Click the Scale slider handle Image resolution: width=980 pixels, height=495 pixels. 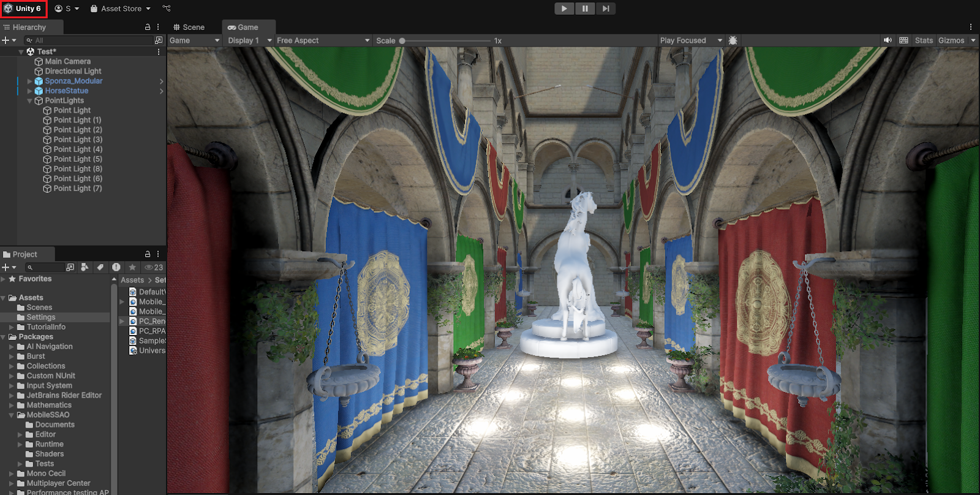pos(402,40)
